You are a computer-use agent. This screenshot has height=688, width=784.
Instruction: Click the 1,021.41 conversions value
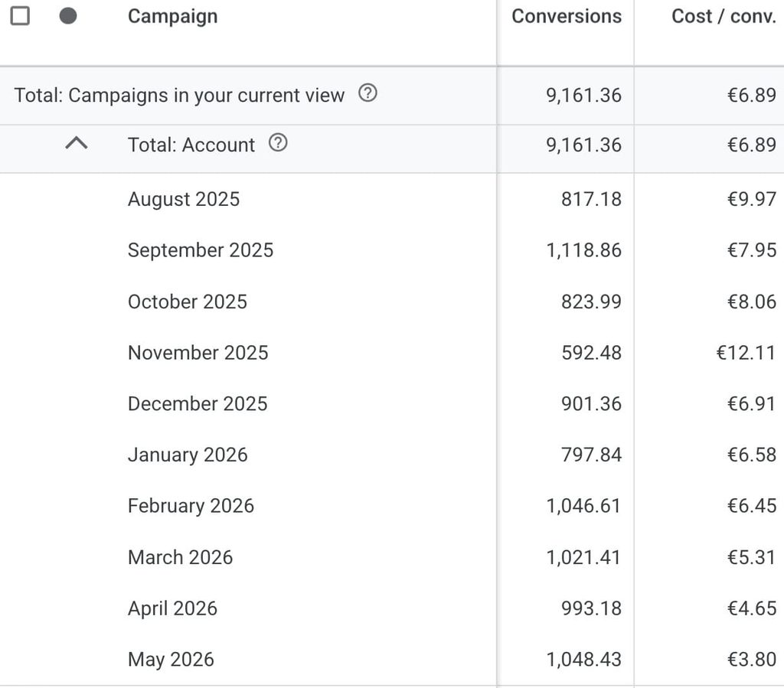pyautogui.click(x=584, y=557)
